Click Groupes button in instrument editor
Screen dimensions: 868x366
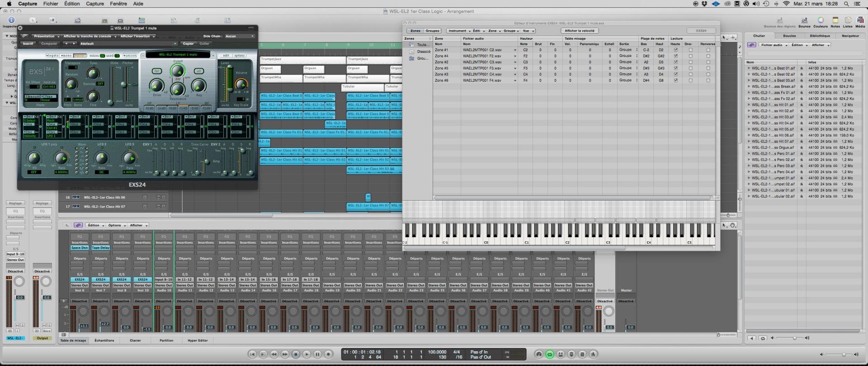(432, 31)
